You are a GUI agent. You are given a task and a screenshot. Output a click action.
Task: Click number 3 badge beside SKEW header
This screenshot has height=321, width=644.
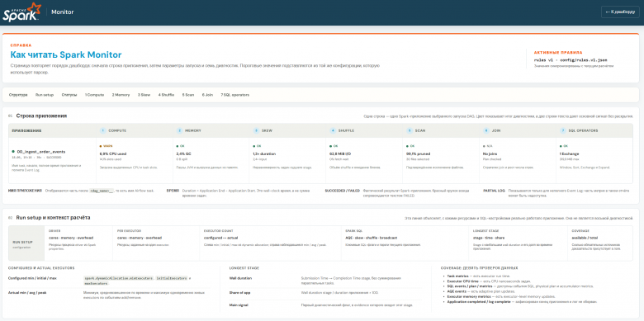pyautogui.click(x=256, y=130)
